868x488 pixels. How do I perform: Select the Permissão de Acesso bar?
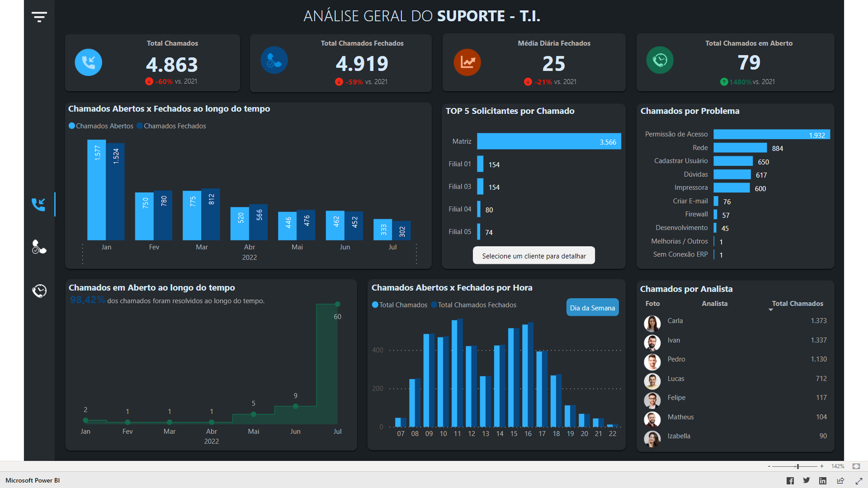pos(771,134)
